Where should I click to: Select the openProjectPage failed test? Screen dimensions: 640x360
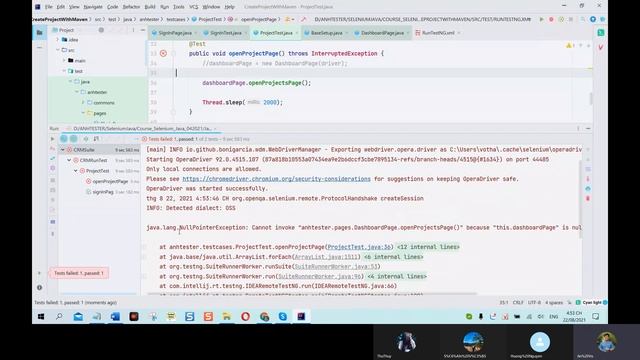(110, 181)
